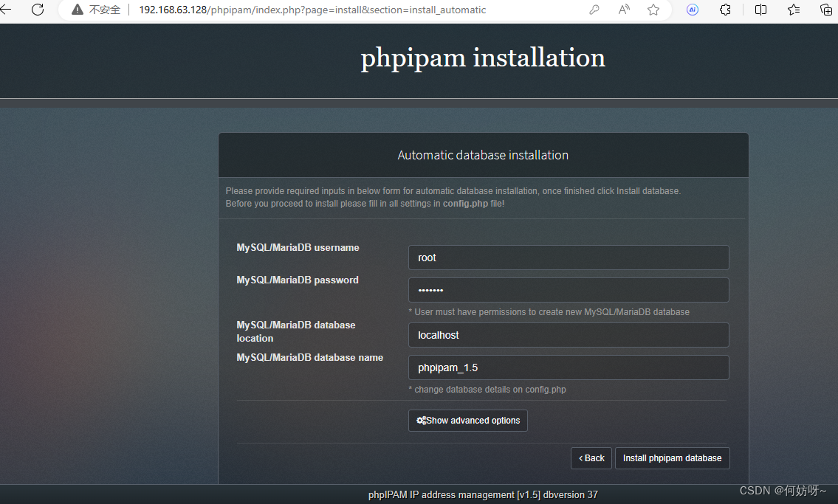Click Show advanced options
This screenshot has height=504, width=838.
pyautogui.click(x=467, y=420)
